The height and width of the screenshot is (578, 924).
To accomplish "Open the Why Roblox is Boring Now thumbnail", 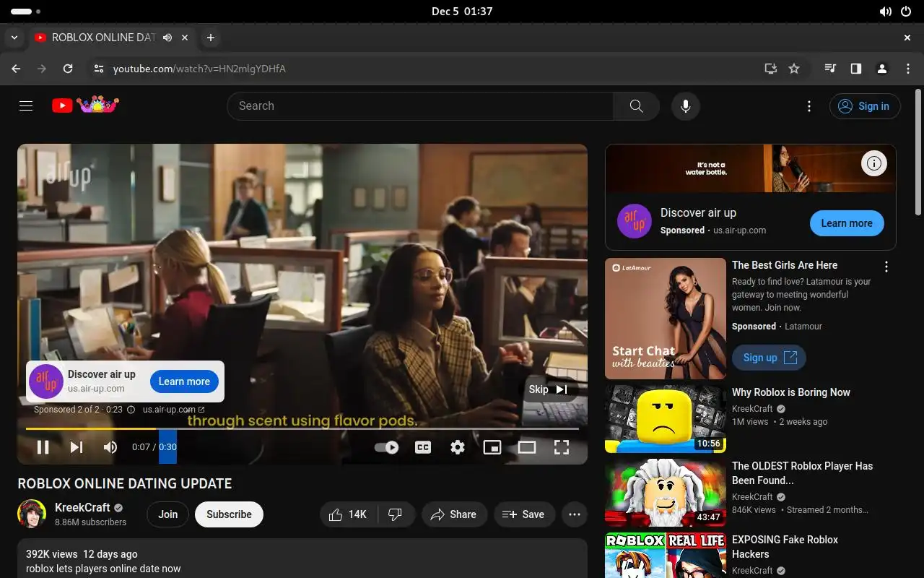I will (666, 419).
